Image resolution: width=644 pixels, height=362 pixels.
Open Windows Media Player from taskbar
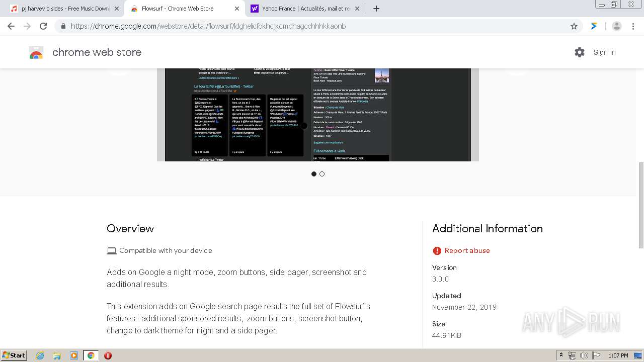(74, 355)
